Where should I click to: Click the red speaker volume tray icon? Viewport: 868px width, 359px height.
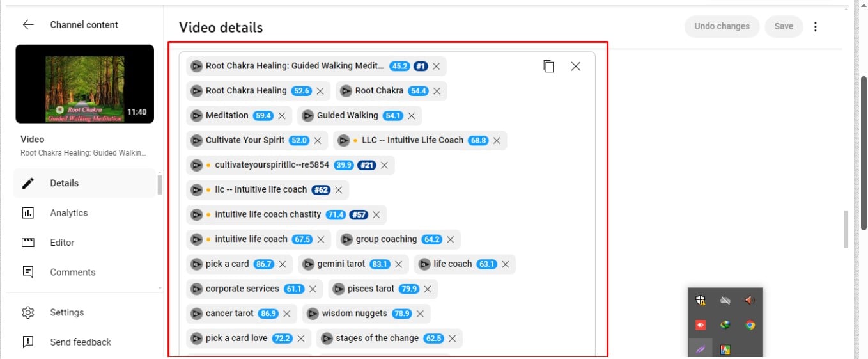click(x=750, y=300)
